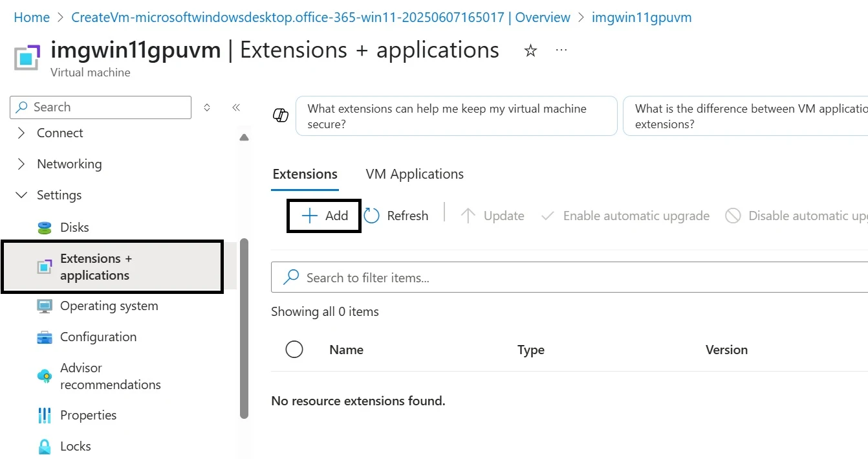Click the sidebar expand/collapse all arrows
This screenshot has height=459, width=868.
pyautogui.click(x=207, y=107)
